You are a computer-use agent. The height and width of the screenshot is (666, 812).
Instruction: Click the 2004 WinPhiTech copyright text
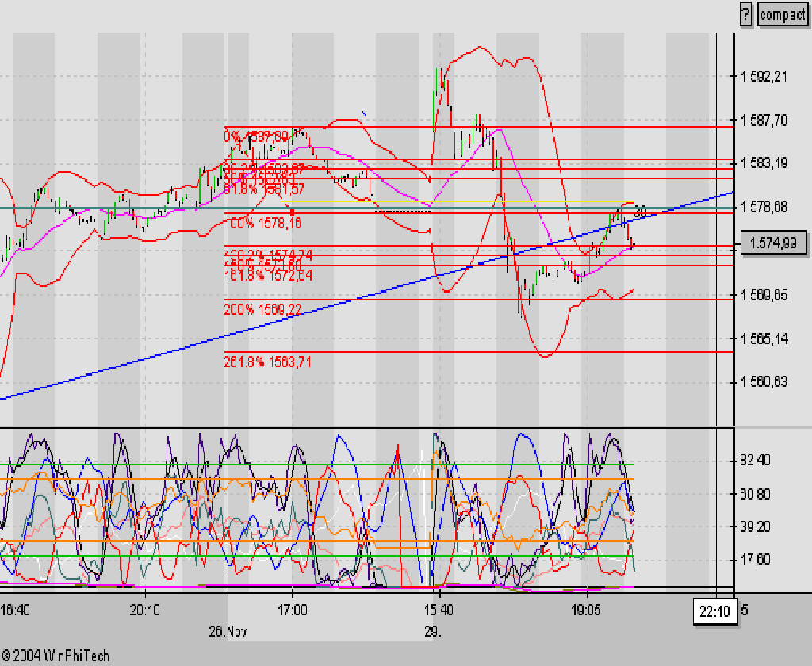tap(56, 656)
